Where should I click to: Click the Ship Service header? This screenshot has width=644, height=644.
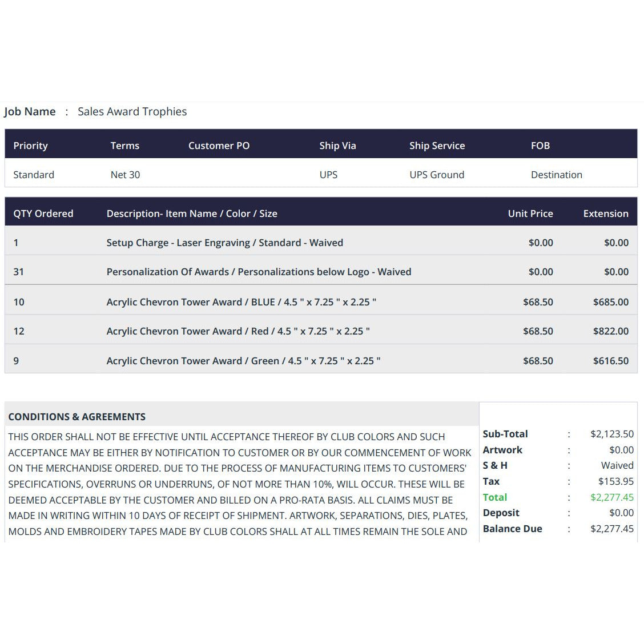pyautogui.click(x=437, y=146)
